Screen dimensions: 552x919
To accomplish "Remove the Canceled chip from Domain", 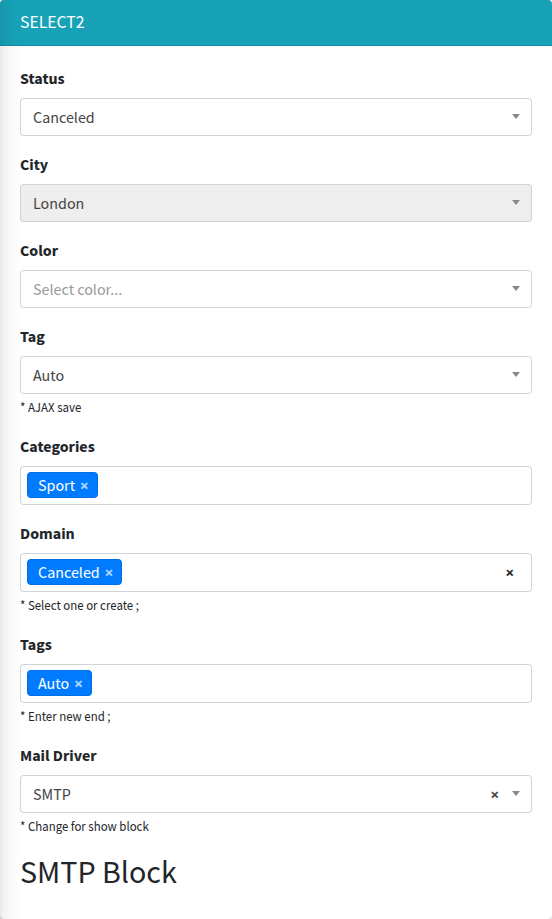I will coord(109,573).
